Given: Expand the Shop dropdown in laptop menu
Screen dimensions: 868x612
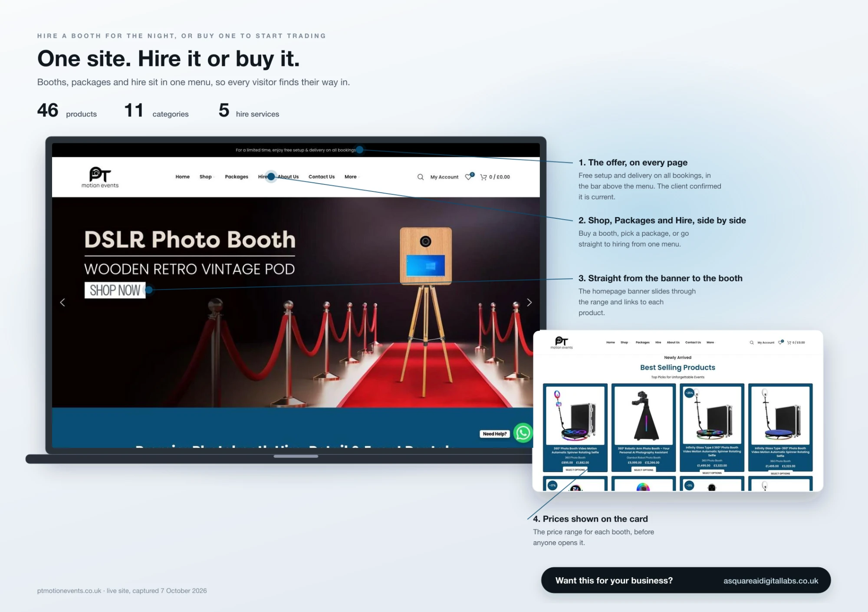Looking at the screenshot, I should click(x=207, y=177).
